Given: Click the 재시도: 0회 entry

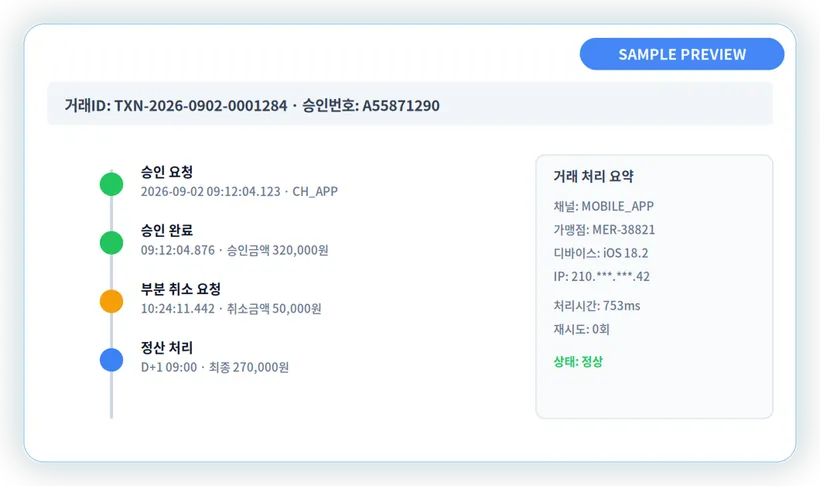Looking at the screenshot, I should coord(582,329).
